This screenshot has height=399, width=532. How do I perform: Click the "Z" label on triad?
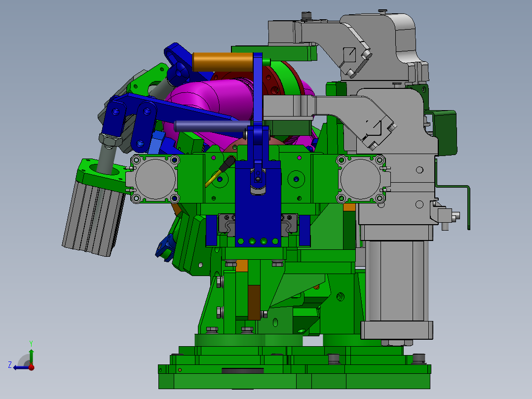[x=10, y=365]
